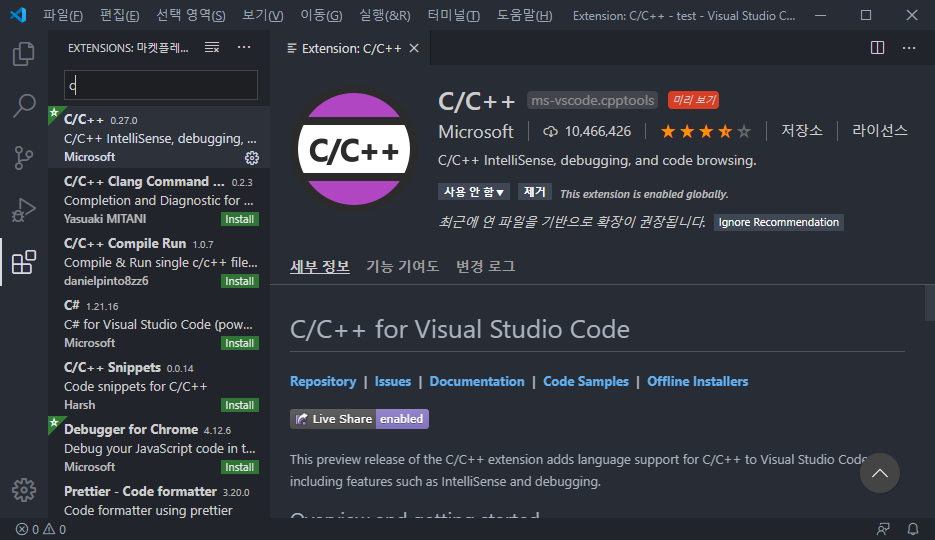Screen dimensions: 935x540
Task: Click the VS Code logo icon
Action: tap(18, 15)
